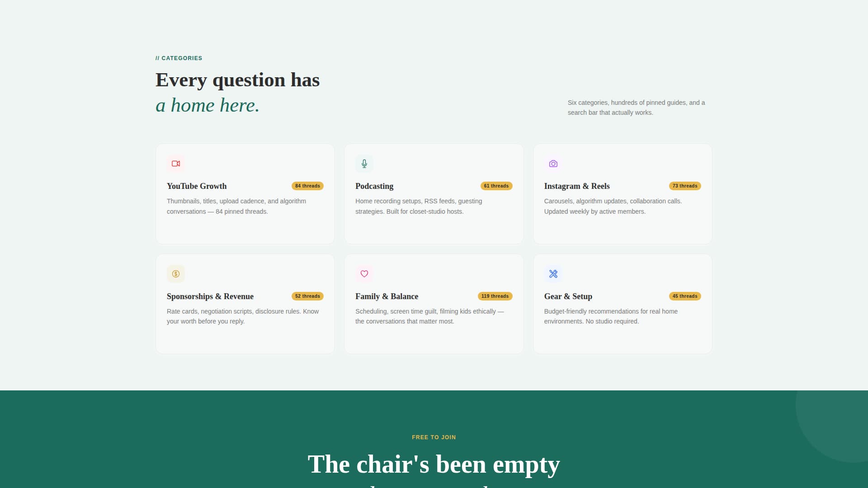Click the FREE TO JOIN label
The height and width of the screenshot is (488, 868).
(434, 437)
